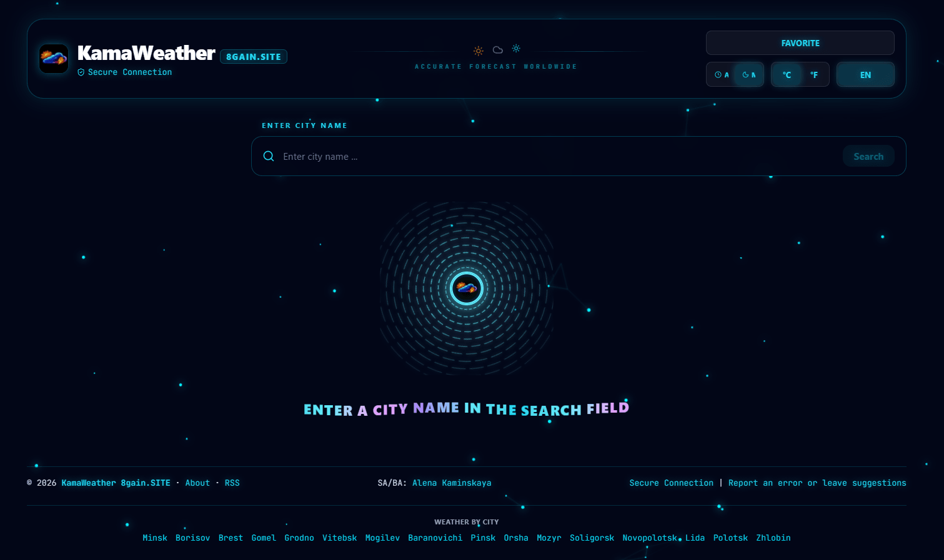Open the RSS feed link
The width and height of the screenshot is (944, 560).
[232, 483]
